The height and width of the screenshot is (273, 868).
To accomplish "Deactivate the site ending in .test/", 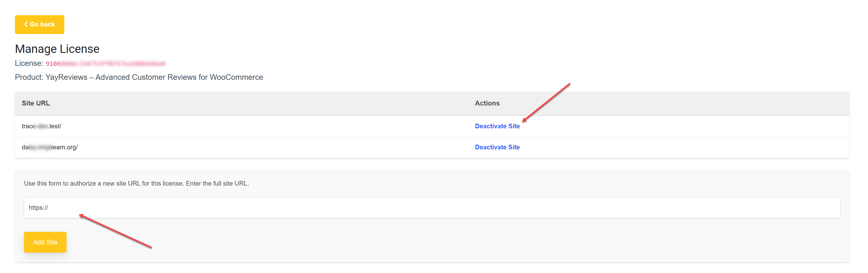I will 497,126.
